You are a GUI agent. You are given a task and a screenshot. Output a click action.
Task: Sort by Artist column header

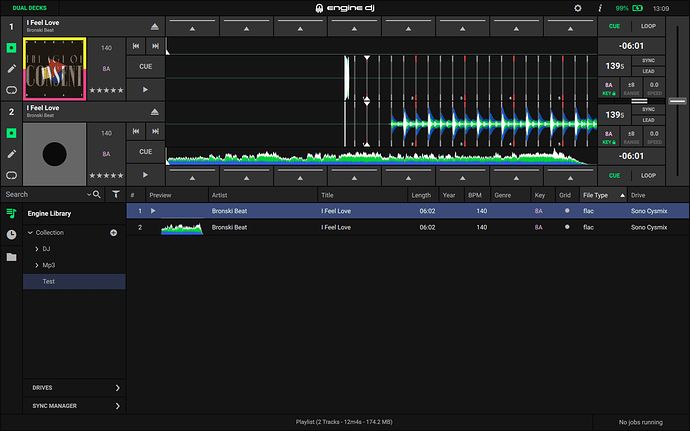(x=263, y=195)
